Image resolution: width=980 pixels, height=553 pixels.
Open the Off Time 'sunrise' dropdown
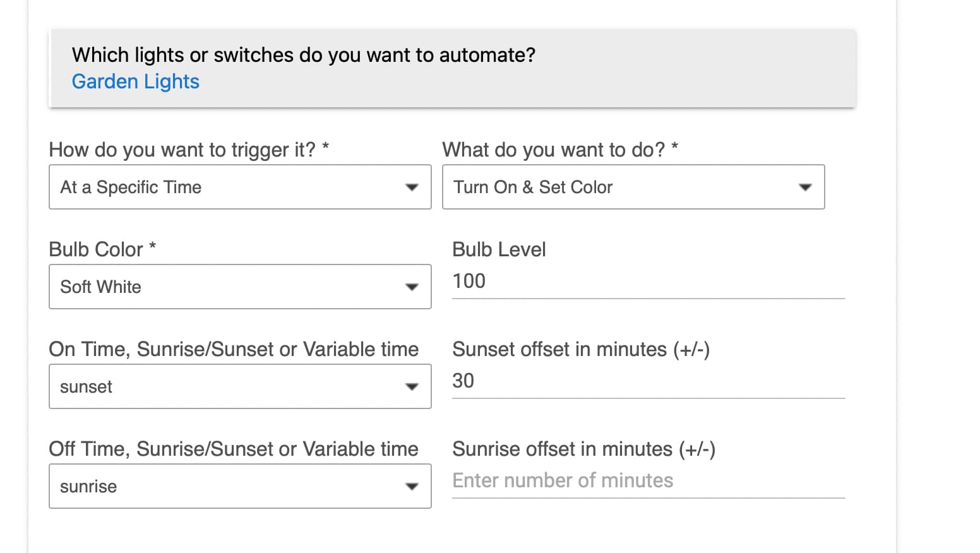tap(240, 486)
